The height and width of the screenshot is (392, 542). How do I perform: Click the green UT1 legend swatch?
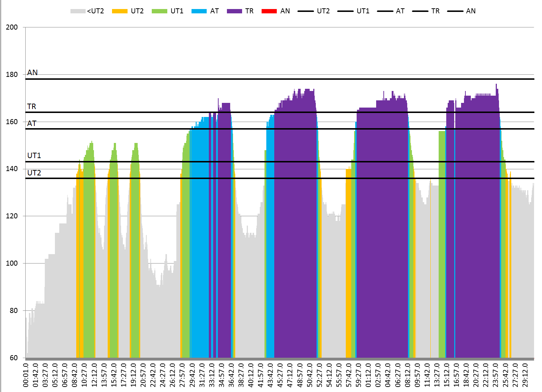pos(159,11)
